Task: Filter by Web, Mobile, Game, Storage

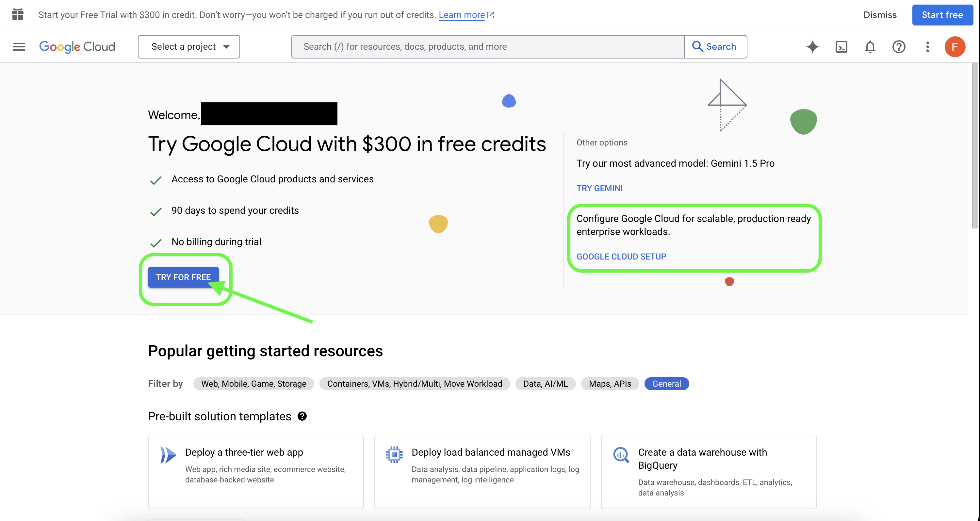Action: pos(254,384)
